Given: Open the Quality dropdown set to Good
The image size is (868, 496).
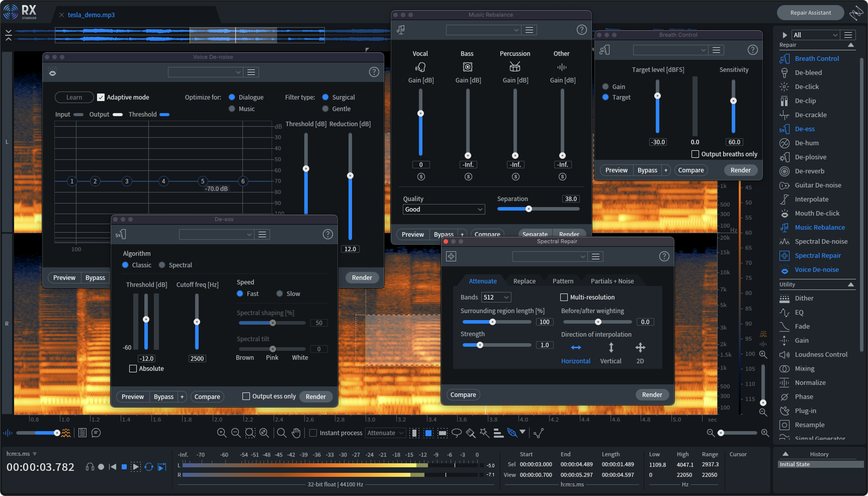Looking at the screenshot, I should point(443,209).
